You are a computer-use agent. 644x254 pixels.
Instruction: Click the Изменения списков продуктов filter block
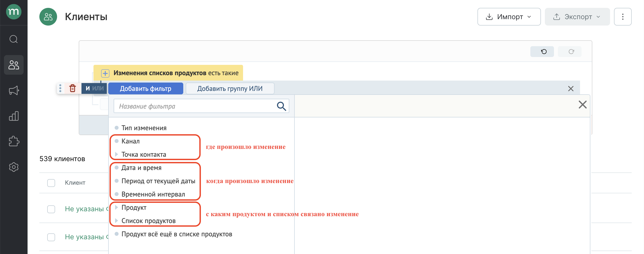click(x=168, y=73)
